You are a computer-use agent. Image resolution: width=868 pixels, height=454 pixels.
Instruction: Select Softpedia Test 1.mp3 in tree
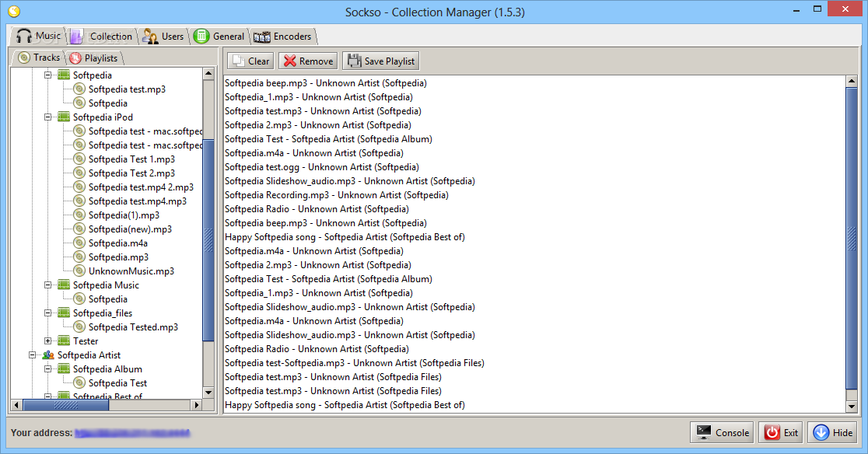tap(131, 159)
